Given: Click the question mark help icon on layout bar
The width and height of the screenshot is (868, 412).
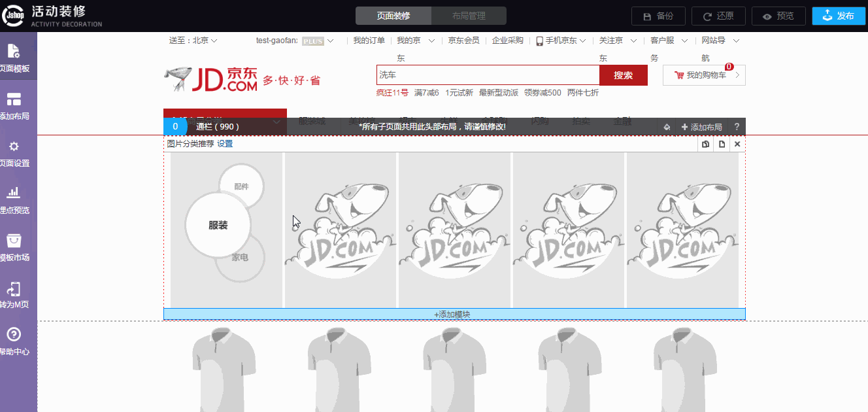Looking at the screenshot, I should point(737,127).
